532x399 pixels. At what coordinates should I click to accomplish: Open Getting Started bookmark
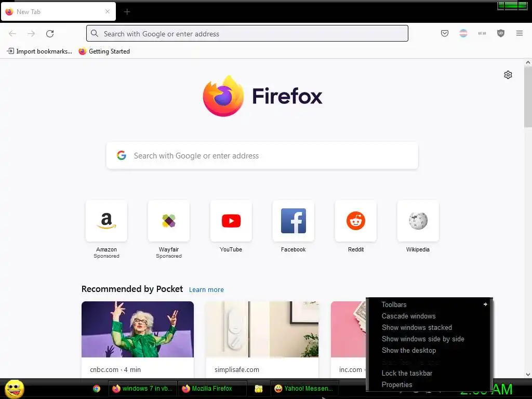tap(104, 51)
